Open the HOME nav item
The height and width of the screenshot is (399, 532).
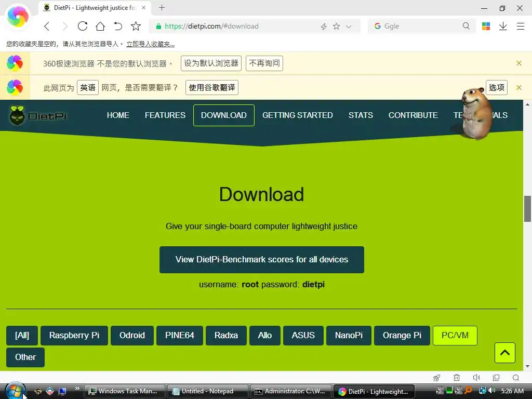tap(118, 115)
